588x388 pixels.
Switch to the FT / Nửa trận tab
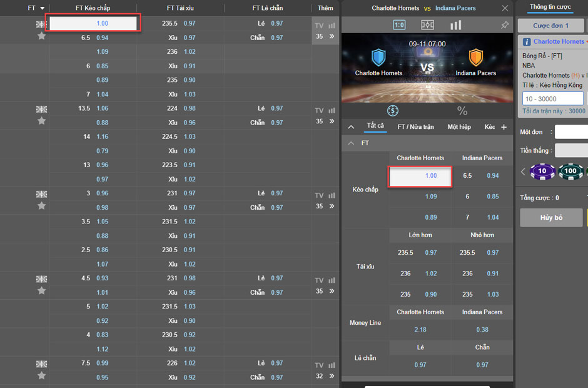pyautogui.click(x=415, y=127)
